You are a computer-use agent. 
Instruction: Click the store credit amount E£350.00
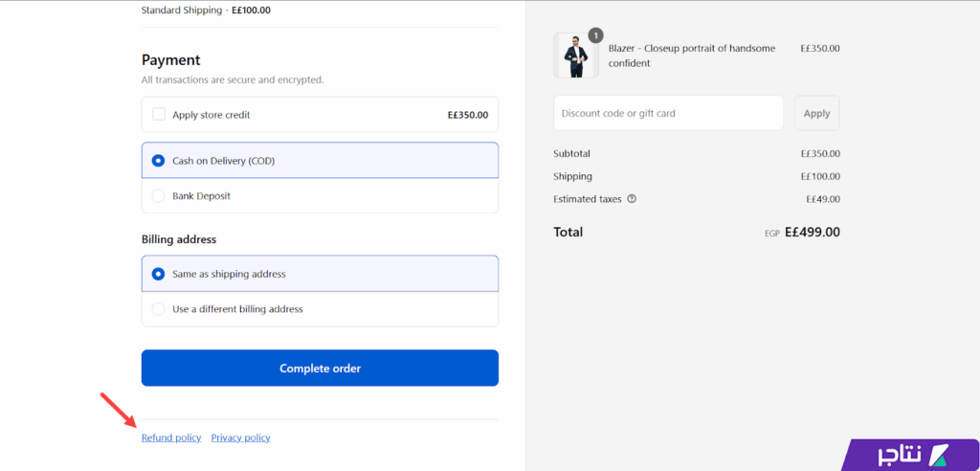467,115
